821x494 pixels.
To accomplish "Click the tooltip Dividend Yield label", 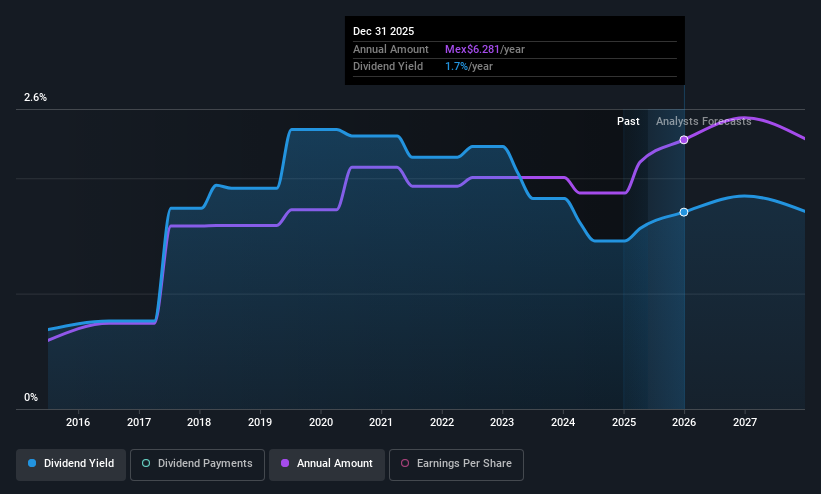I will coord(388,67).
